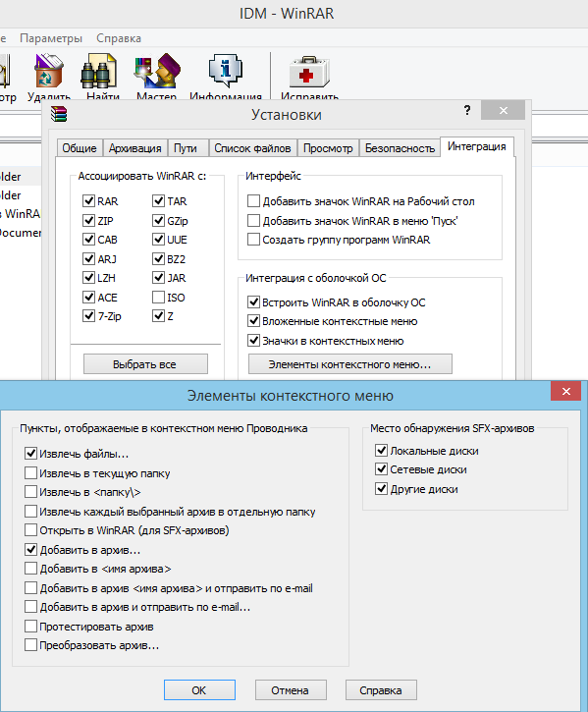This screenshot has height=712, width=588.
Task: Confirm with the OK button
Action: pyautogui.click(x=199, y=690)
